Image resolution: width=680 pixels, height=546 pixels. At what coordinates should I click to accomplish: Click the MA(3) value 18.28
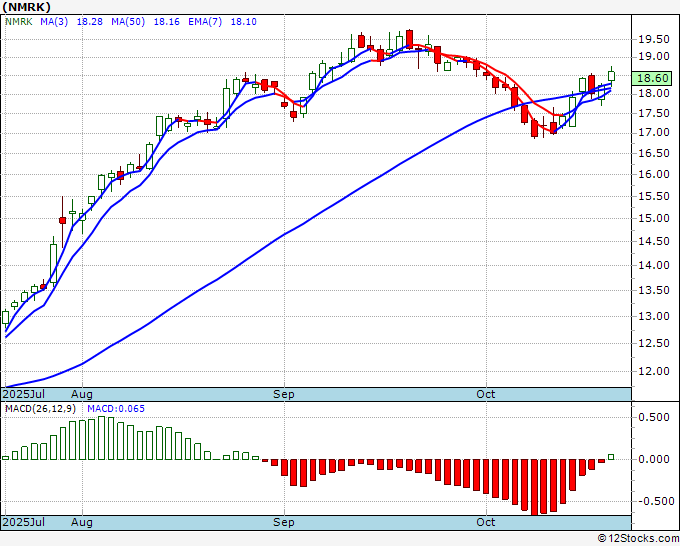click(90, 21)
